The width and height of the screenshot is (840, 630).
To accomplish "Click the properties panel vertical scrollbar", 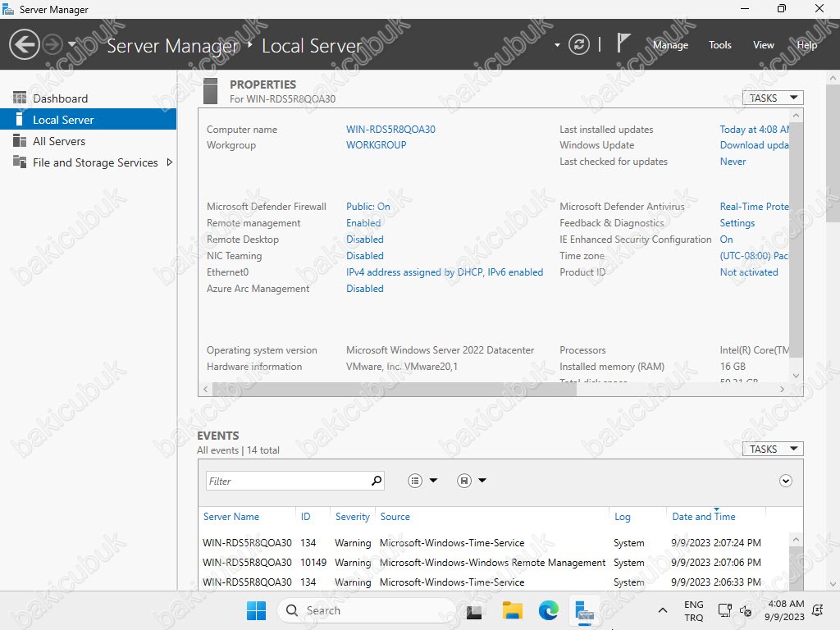I will coord(796,240).
